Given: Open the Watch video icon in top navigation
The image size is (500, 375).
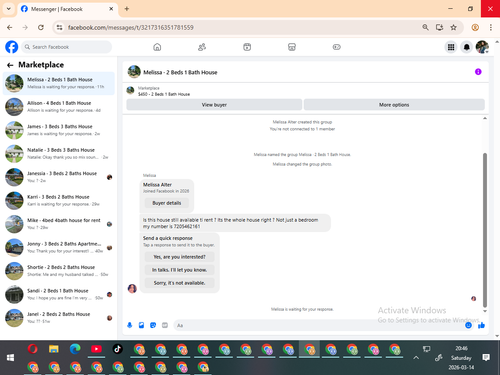Looking at the screenshot, I should tap(247, 47).
